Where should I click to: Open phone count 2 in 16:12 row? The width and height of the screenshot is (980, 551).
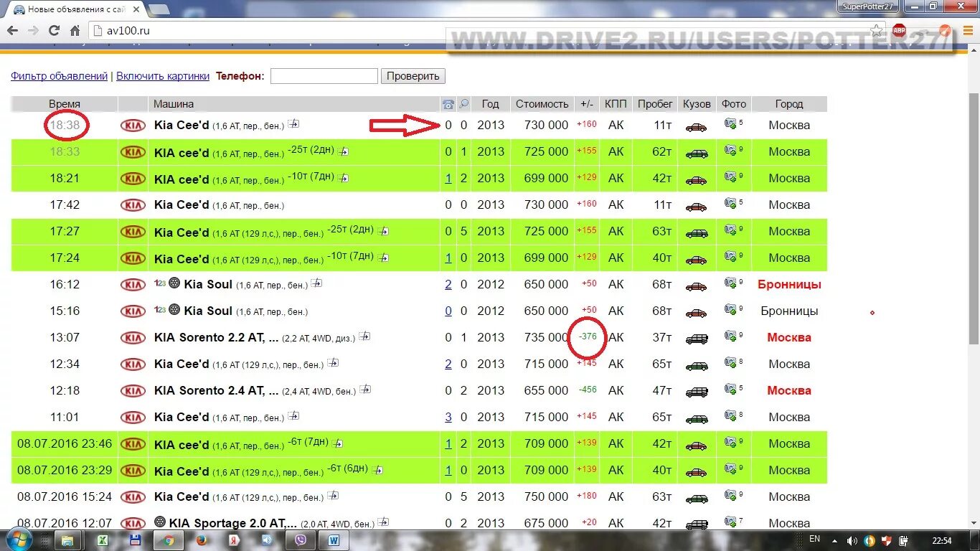point(448,285)
